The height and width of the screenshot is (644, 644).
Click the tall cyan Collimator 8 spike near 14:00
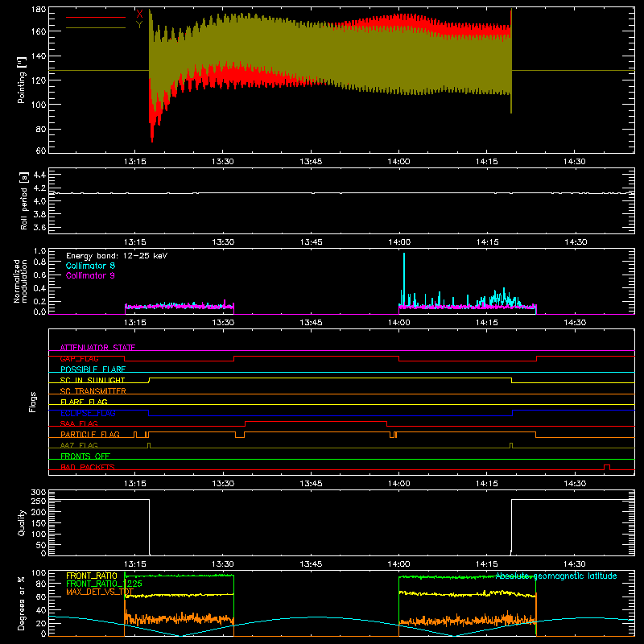point(404,279)
